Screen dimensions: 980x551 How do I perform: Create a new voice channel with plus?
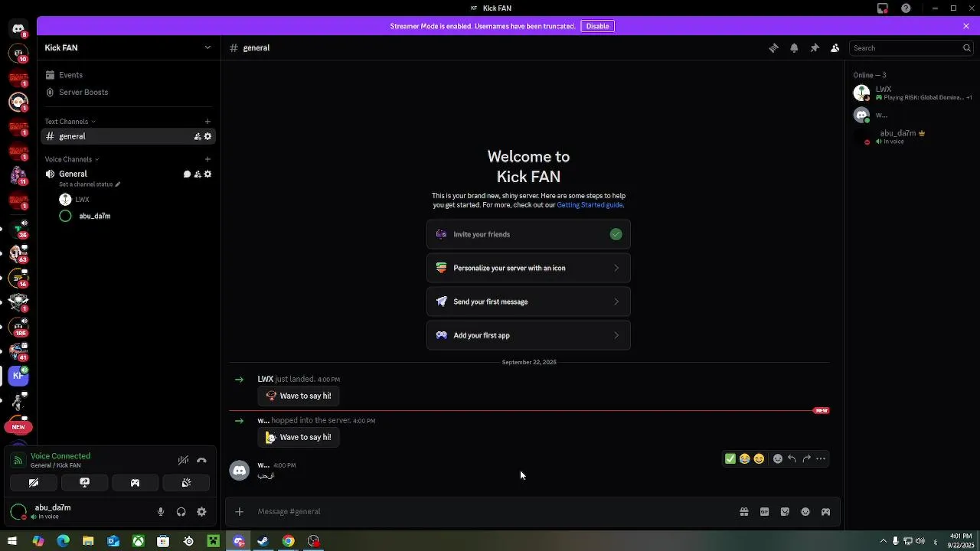click(x=207, y=159)
